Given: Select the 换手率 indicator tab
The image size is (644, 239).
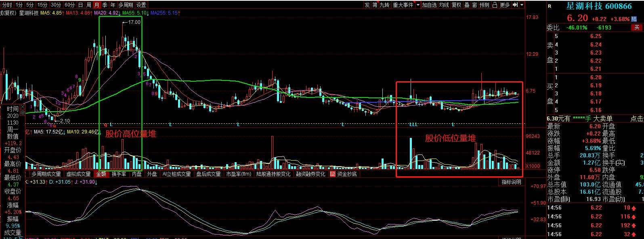Looking at the screenshot, I should click(119, 174).
